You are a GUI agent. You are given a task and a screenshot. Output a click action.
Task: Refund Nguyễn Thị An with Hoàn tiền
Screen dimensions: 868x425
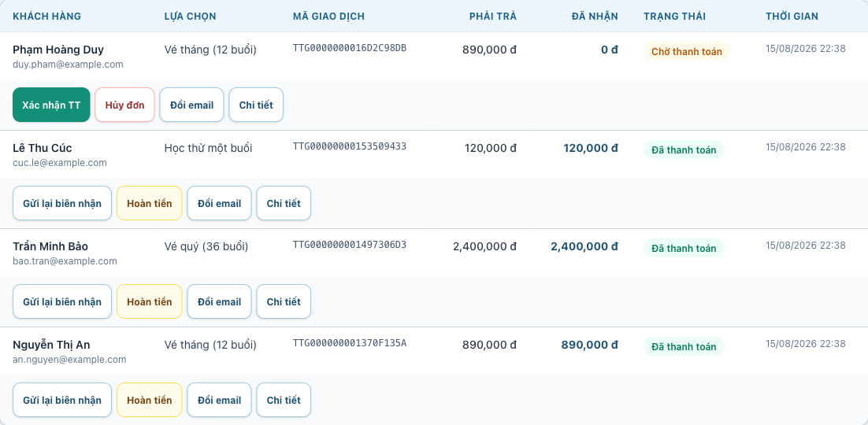coord(150,400)
